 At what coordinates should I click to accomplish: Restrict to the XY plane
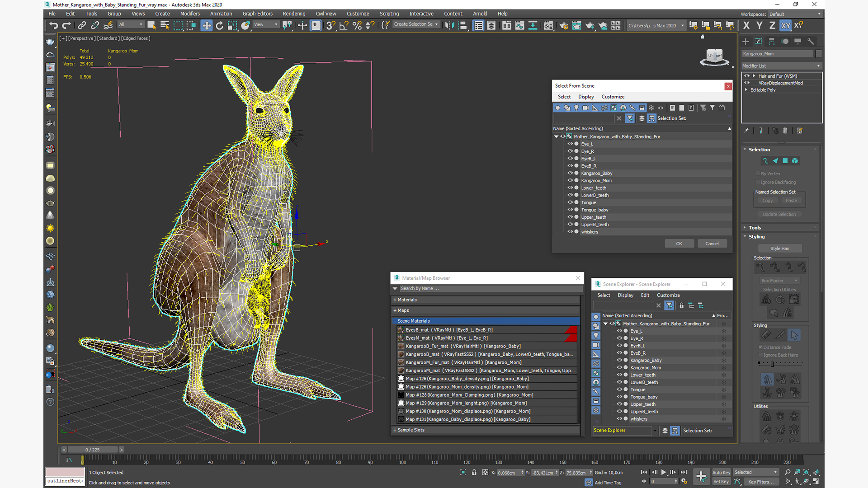coord(786,26)
